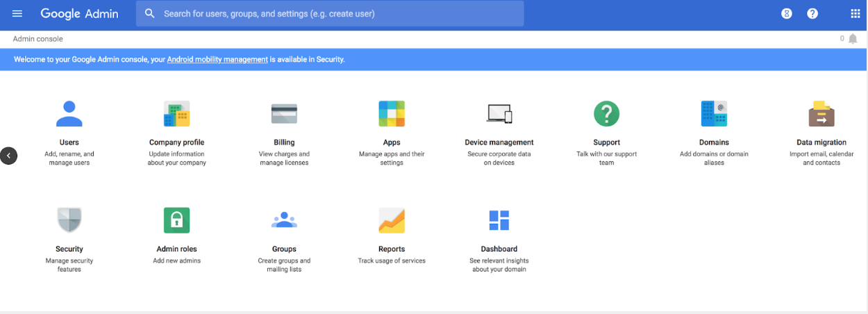Click the Reports title label

click(392, 249)
